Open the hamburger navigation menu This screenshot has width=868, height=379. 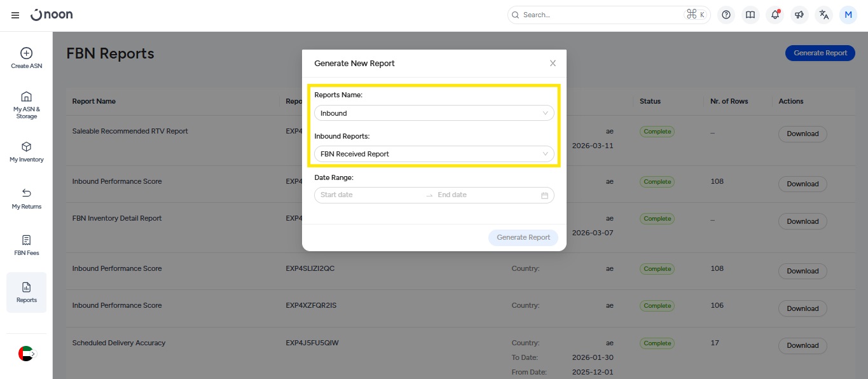pyautogui.click(x=15, y=15)
